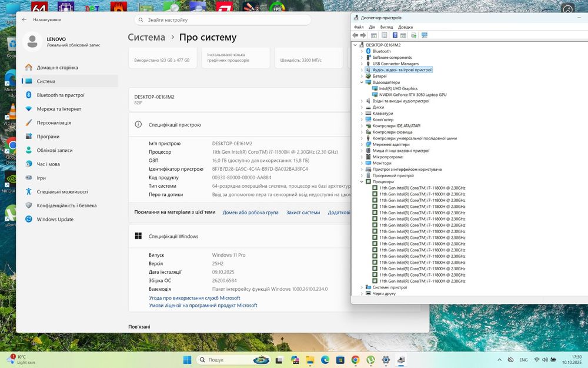Select Персоналізація in Settings sidebar

click(70, 123)
